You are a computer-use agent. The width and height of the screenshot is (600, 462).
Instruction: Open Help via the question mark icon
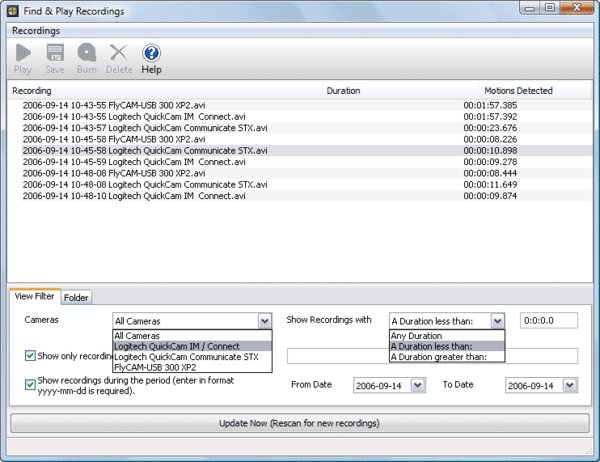152,53
